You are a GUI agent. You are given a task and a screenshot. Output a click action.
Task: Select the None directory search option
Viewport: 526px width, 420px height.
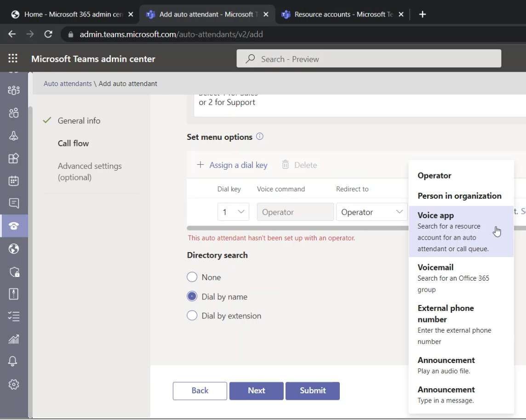pyautogui.click(x=192, y=277)
